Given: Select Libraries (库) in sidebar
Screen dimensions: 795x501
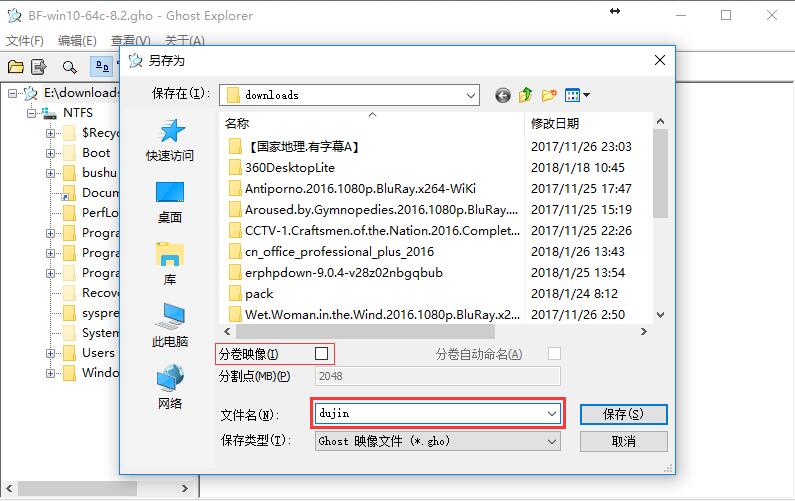Looking at the screenshot, I should [170, 264].
